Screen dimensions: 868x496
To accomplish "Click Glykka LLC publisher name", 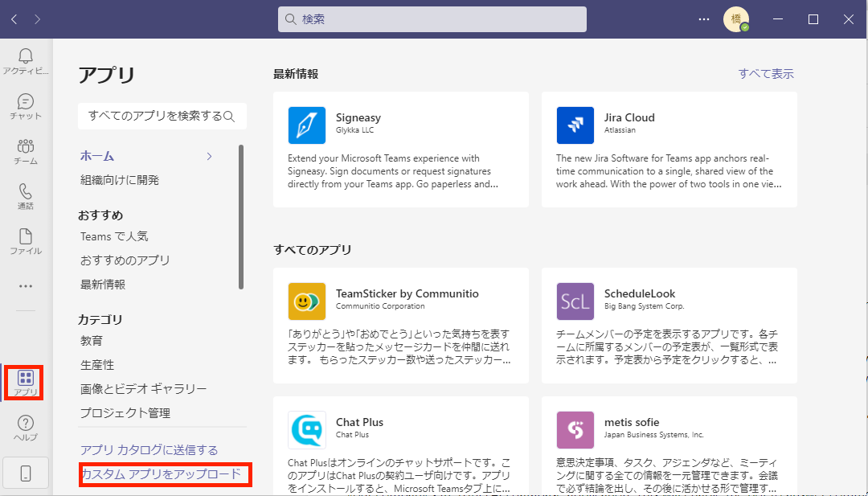I will (355, 130).
